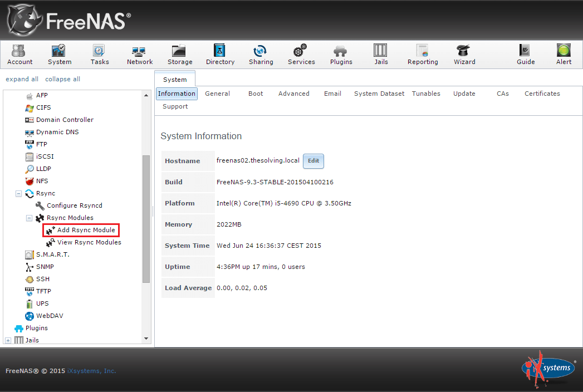
Task: Select the Jails toolbar icon
Action: point(381,50)
